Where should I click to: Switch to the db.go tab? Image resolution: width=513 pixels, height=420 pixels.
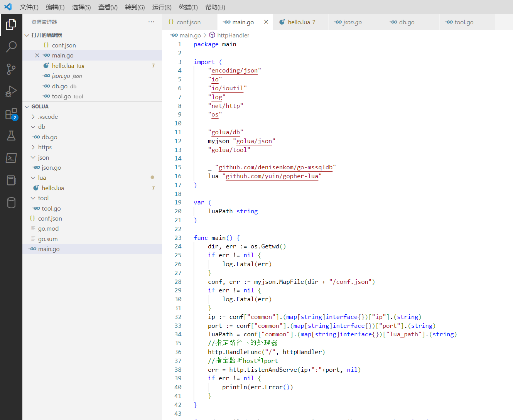pyautogui.click(x=412, y=22)
